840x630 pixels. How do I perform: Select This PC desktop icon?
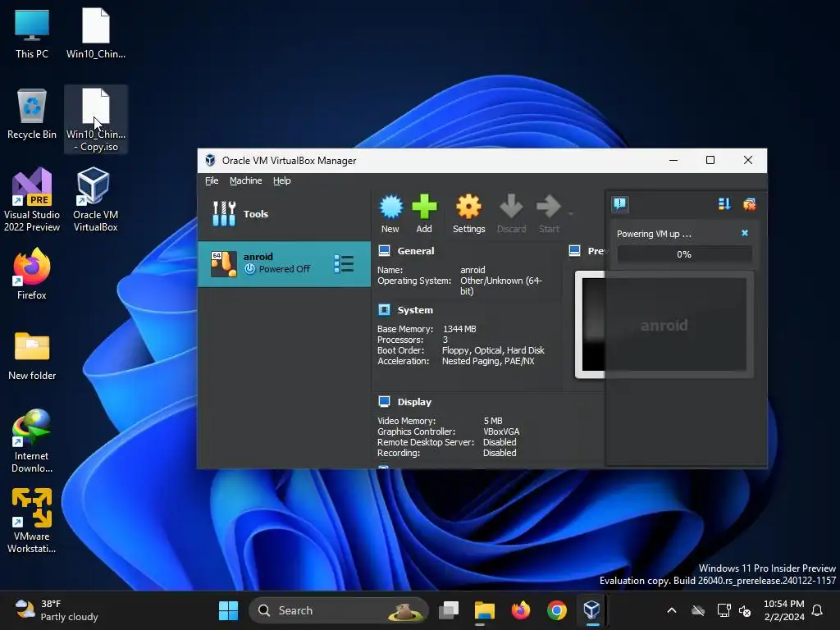(32, 34)
